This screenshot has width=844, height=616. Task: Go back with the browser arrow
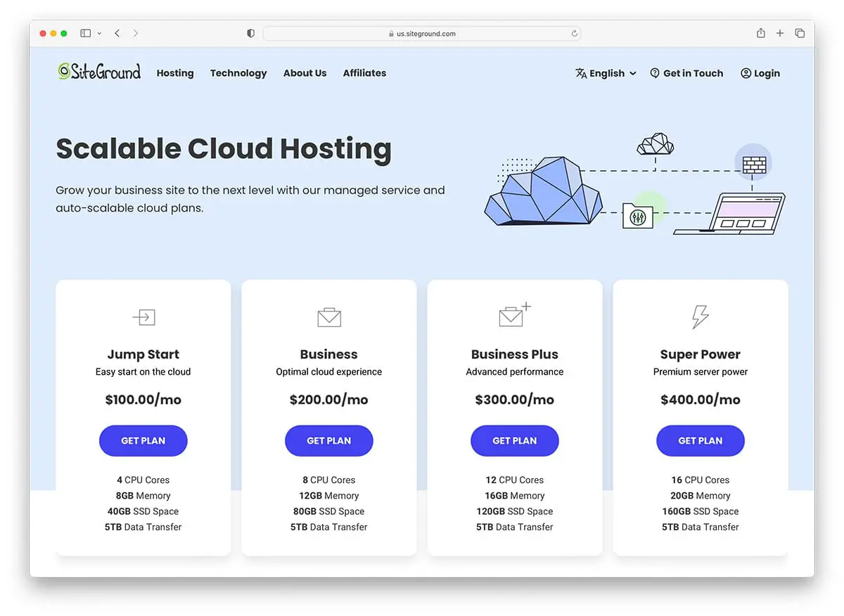117,33
